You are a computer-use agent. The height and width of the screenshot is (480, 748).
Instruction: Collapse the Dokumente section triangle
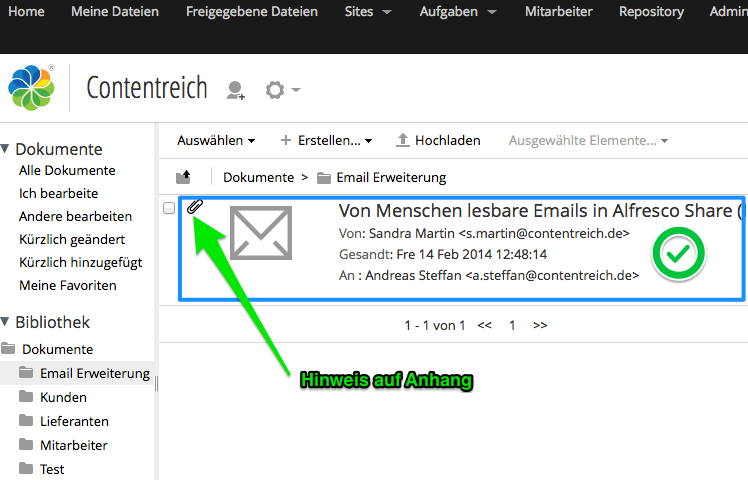[6, 149]
